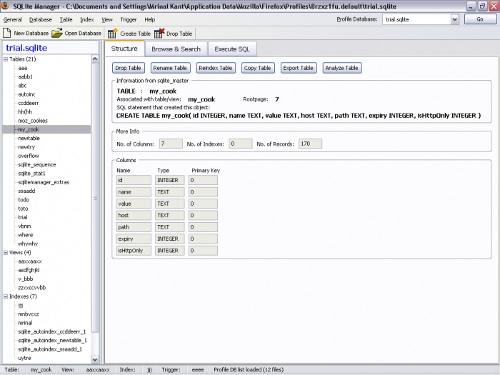Open the Profile Database dropdown
Viewport: 500px width, 375px height.
tap(455, 19)
